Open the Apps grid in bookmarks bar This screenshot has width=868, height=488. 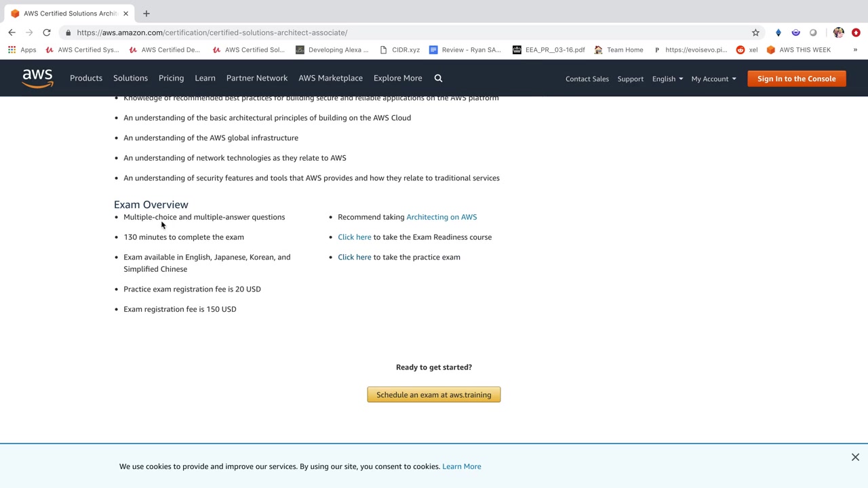(22, 49)
